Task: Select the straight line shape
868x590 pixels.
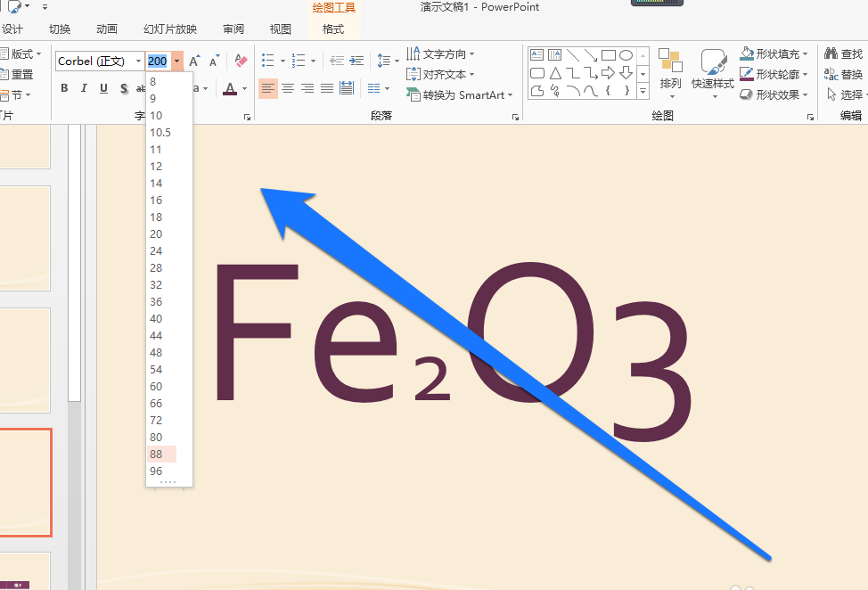Action: [573, 54]
